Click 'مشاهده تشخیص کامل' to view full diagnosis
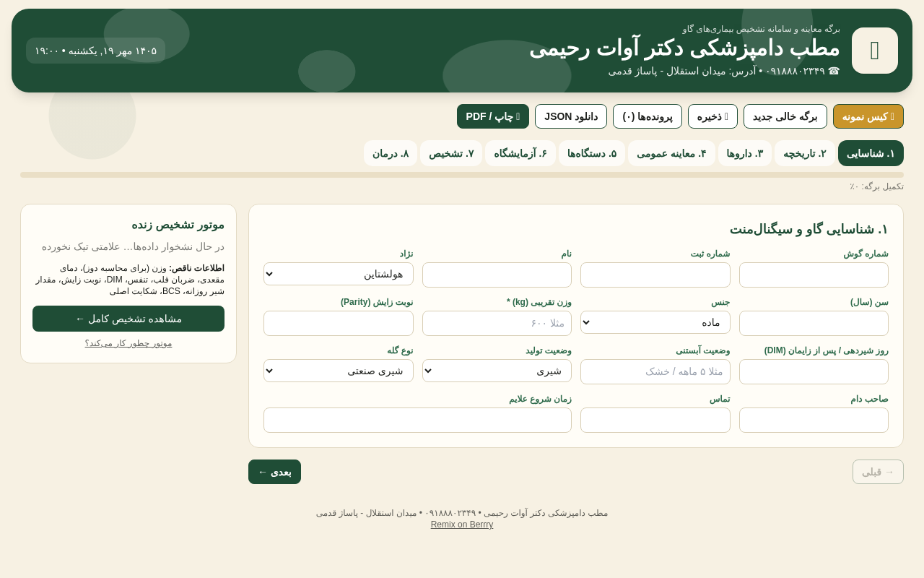This screenshot has width=924, height=578. (x=128, y=319)
